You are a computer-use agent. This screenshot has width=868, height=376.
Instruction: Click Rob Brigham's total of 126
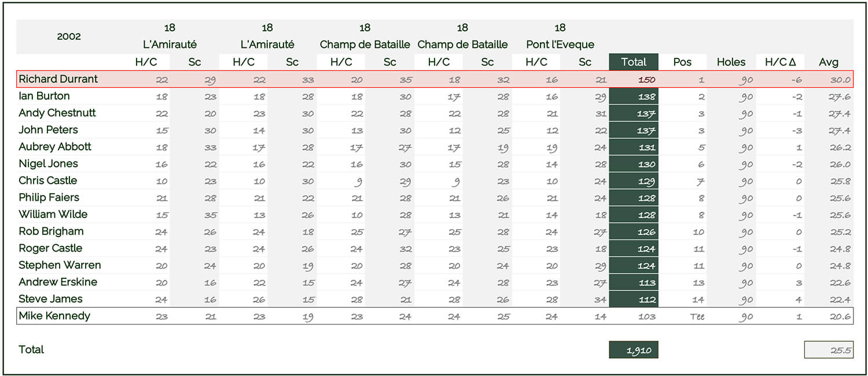634,231
